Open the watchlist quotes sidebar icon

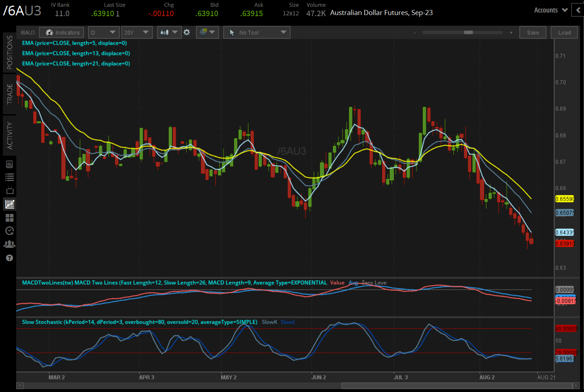point(10,177)
